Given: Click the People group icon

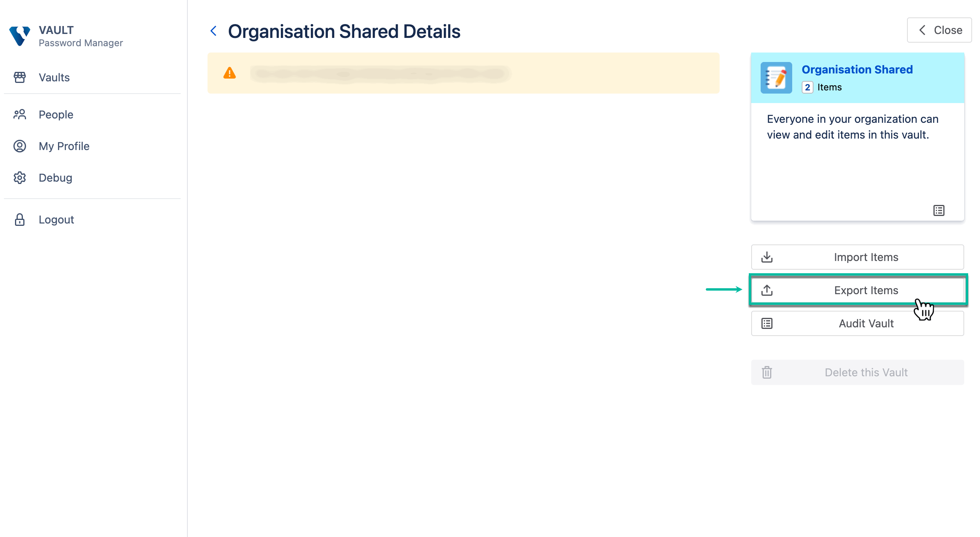Looking at the screenshot, I should (20, 115).
